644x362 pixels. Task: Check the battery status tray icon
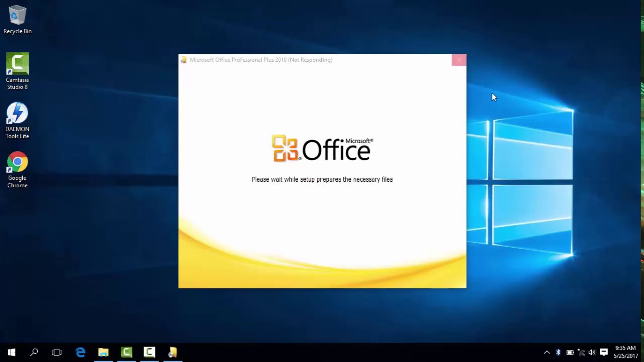[570, 352]
